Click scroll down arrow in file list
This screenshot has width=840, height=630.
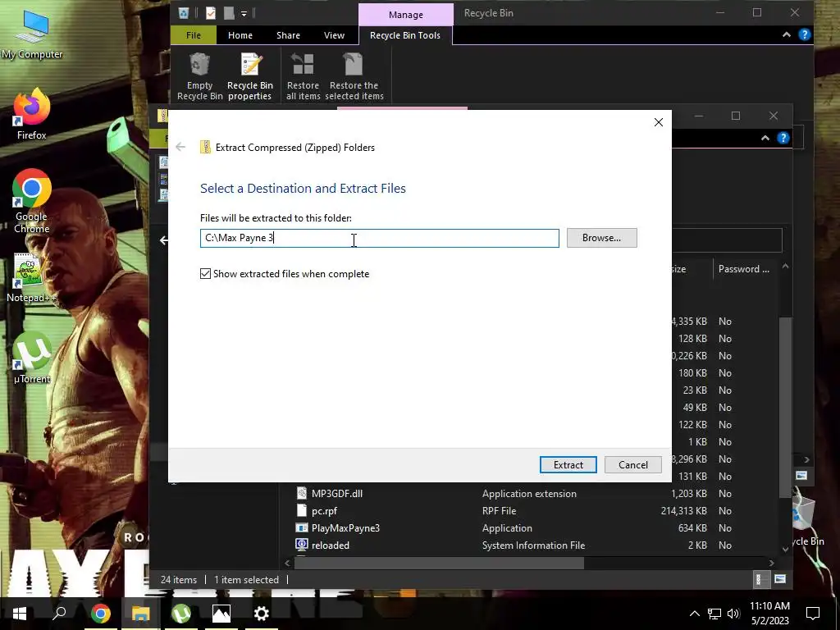coord(785,549)
